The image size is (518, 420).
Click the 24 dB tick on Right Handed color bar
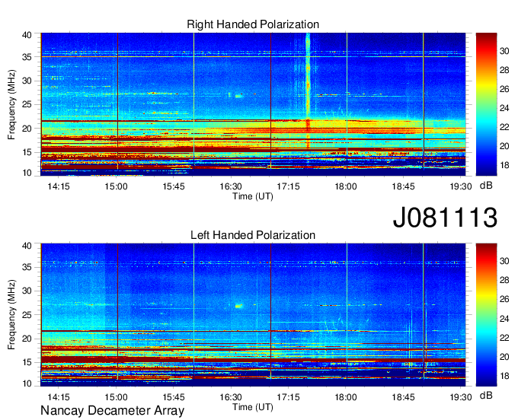[x=504, y=108]
